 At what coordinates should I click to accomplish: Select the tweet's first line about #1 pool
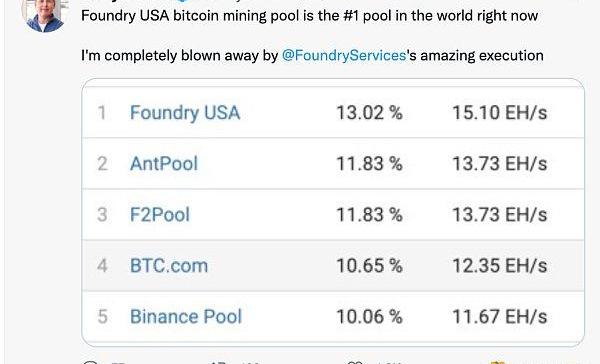310,16
